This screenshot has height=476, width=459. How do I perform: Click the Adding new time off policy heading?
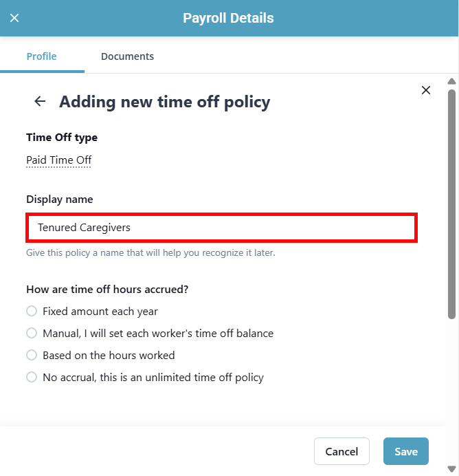(165, 102)
